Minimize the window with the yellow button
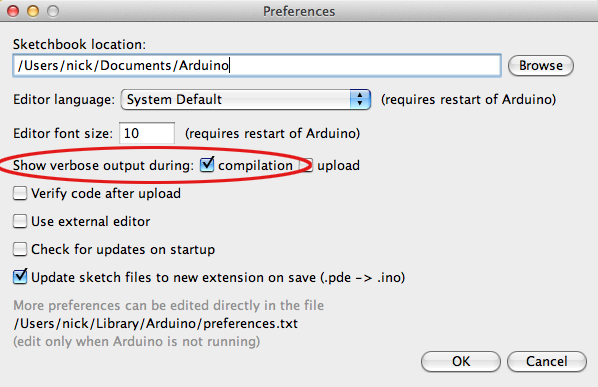Screen dimensions: 598x387 (x=33, y=11)
